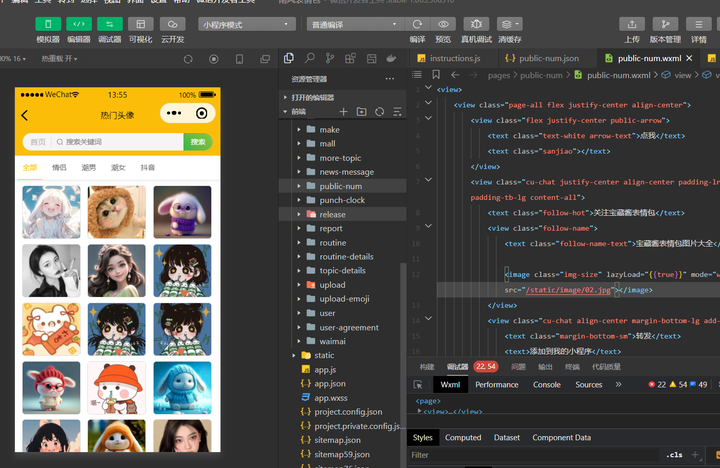Open the search icon in the sidebar
The height and width of the screenshot is (468, 720).
pyautogui.click(x=311, y=59)
